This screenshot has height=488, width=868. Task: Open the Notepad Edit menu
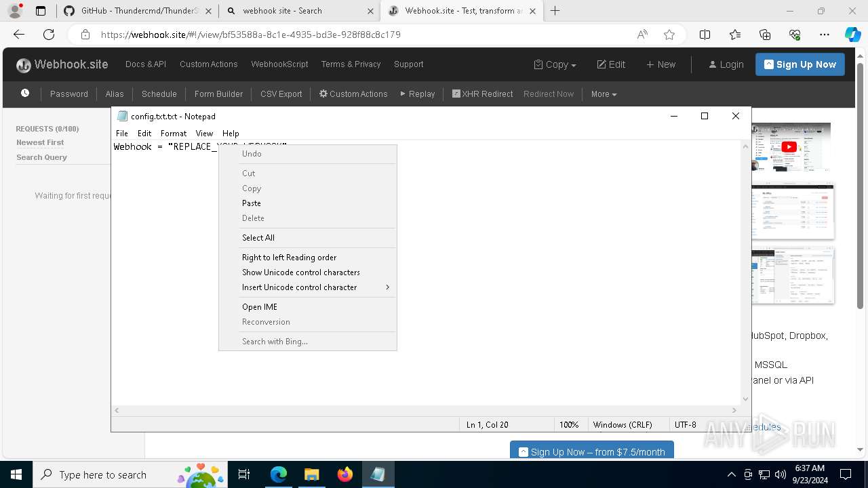[x=144, y=134]
